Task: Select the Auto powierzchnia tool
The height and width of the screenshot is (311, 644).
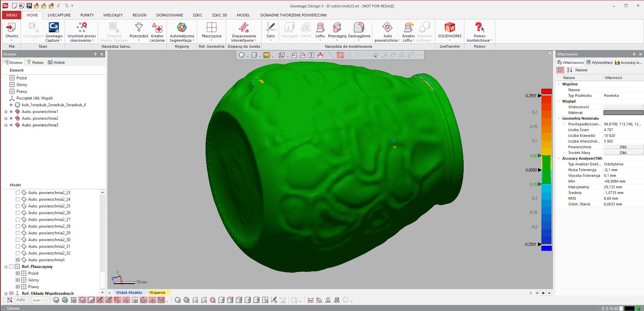Action: point(387,28)
